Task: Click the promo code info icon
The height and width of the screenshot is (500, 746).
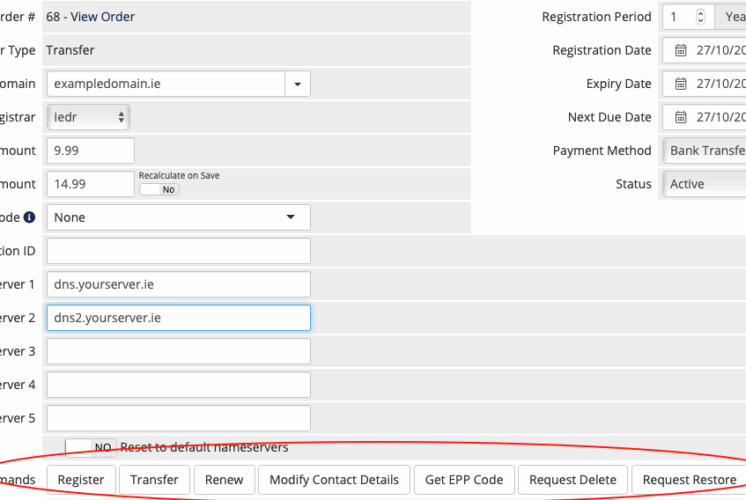Action: (29, 217)
